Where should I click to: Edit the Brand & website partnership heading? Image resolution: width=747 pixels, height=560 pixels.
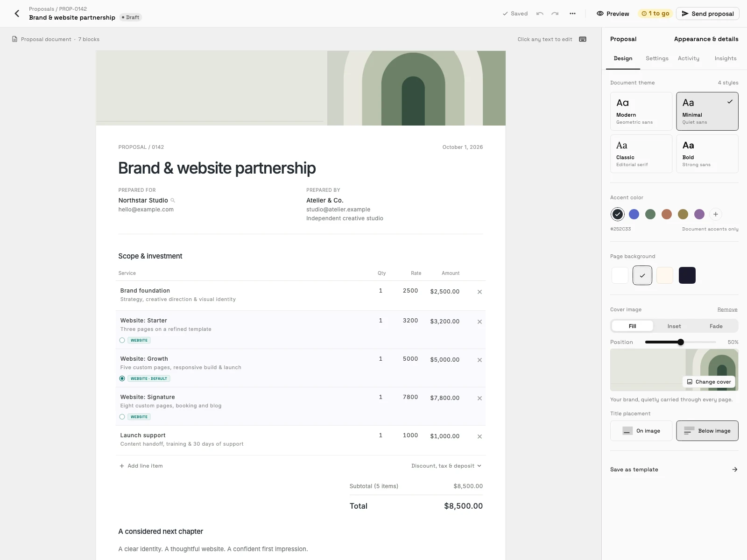point(217,168)
